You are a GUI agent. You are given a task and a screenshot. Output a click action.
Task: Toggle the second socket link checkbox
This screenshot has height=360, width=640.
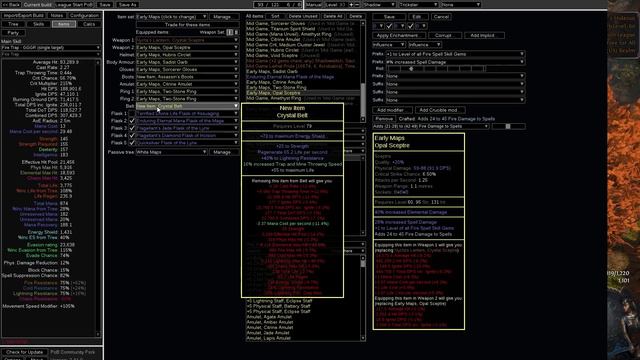tap(411, 26)
